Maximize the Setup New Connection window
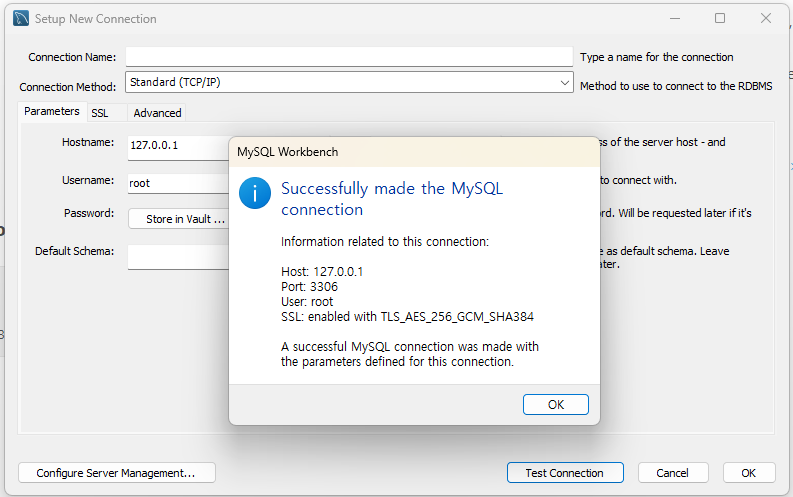Image resolution: width=793 pixels, height=497 pixels. (x=720, y=19)
